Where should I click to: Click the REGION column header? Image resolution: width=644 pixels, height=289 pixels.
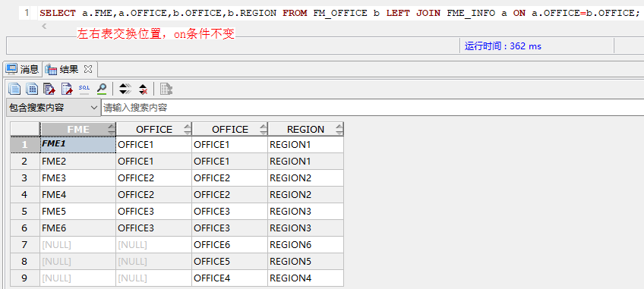[305, 129]
